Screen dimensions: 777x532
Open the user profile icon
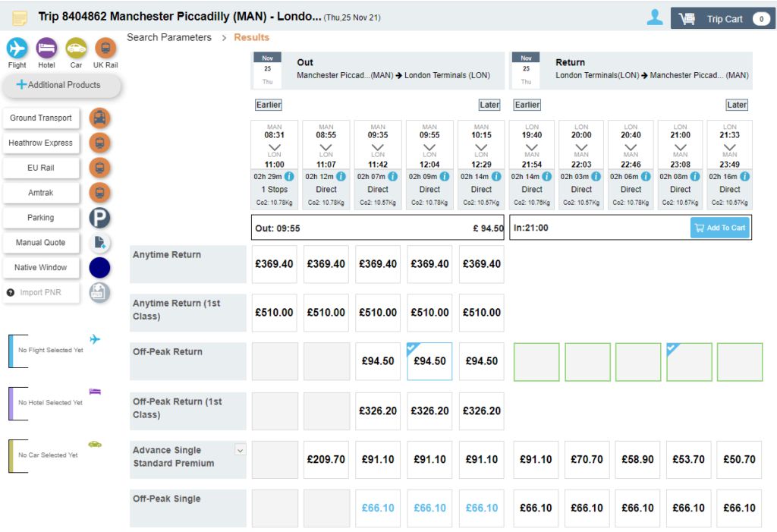pyautogui.click(x=654, y=18)
